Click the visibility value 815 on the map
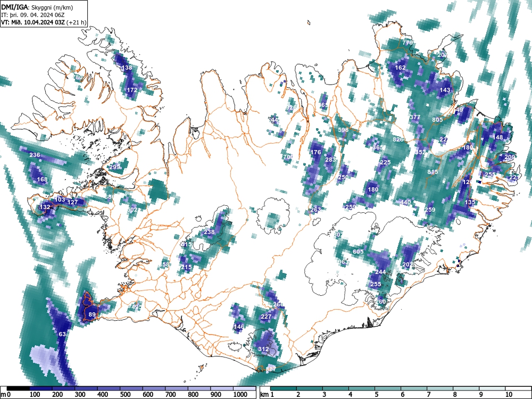The width and height of the screenshot is (532, 399). coord(433,172)
